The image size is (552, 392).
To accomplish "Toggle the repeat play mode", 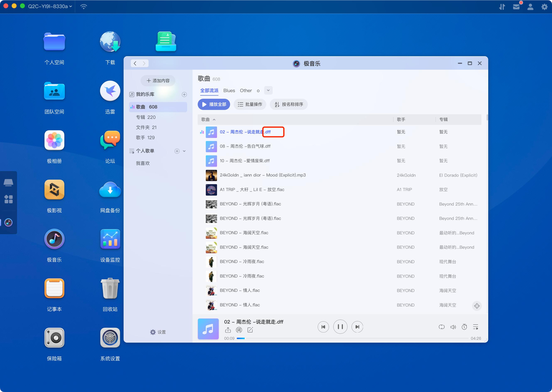I will point(442,327).
